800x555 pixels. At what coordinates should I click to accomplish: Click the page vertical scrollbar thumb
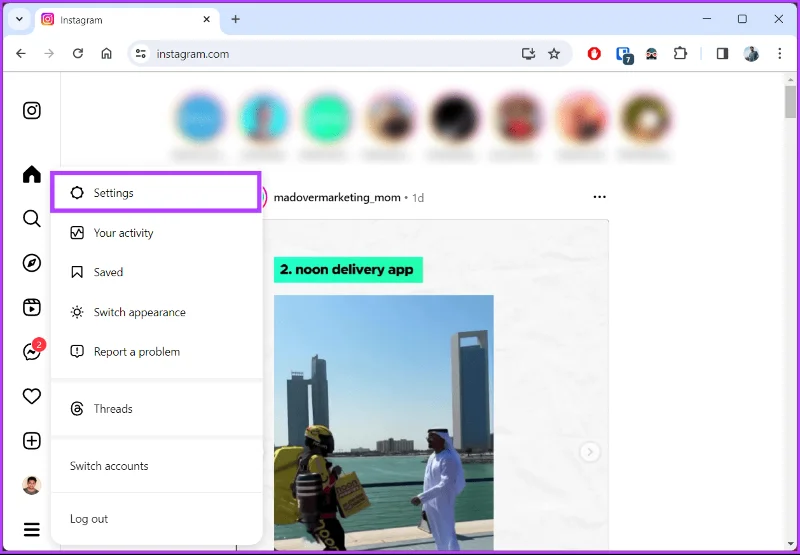(790, 102)
